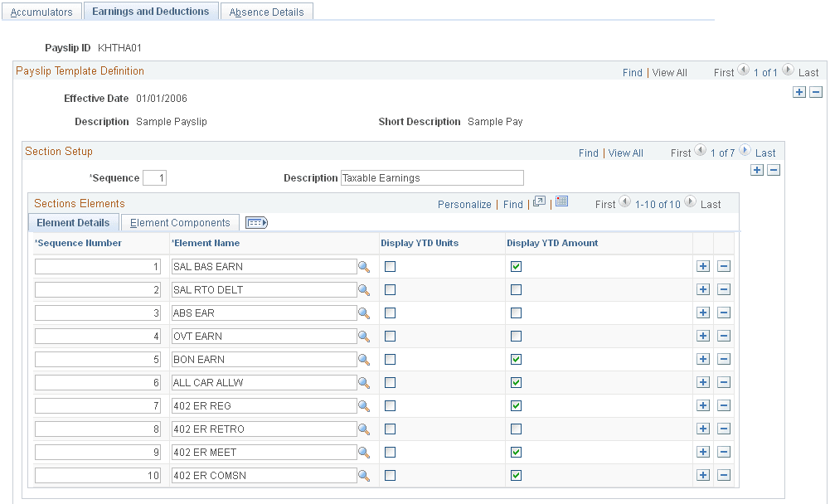Screen dimensions: 830x504
Task: Open lookup for BON EARN element
Action: click(x=365, y=359)
